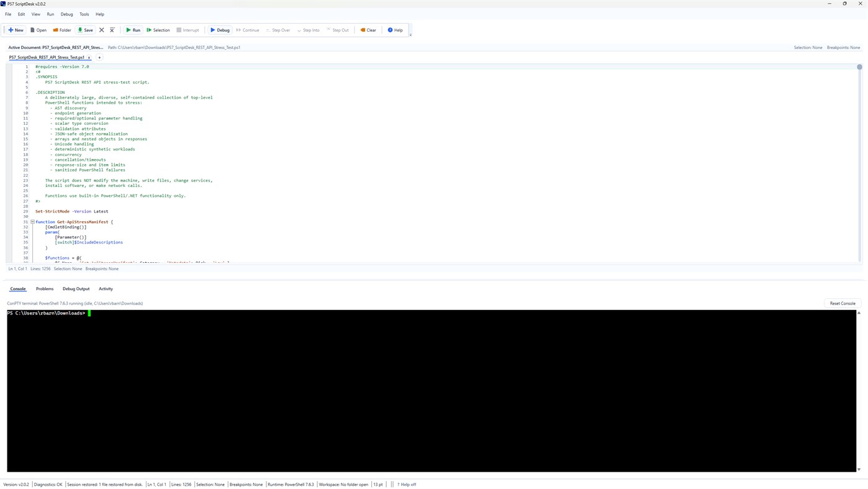
Task: Collapse the Get-ApiStressManifest function fold marker
Action: pos(32,222)
